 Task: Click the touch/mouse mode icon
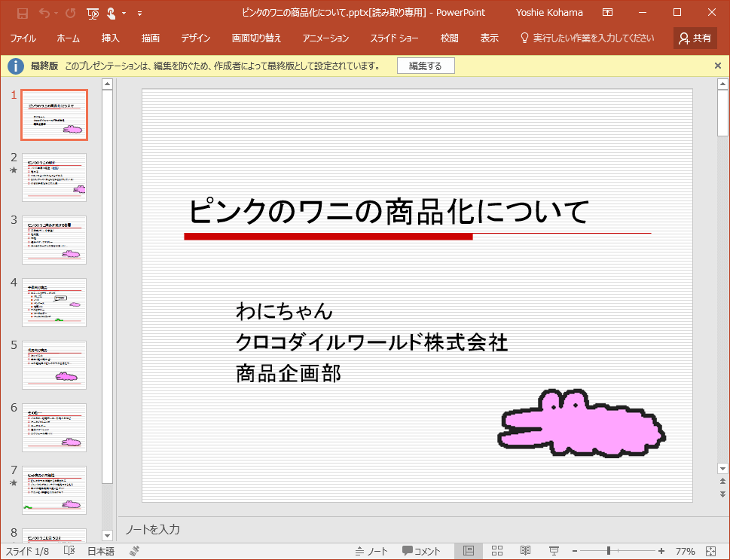point(111,13)
